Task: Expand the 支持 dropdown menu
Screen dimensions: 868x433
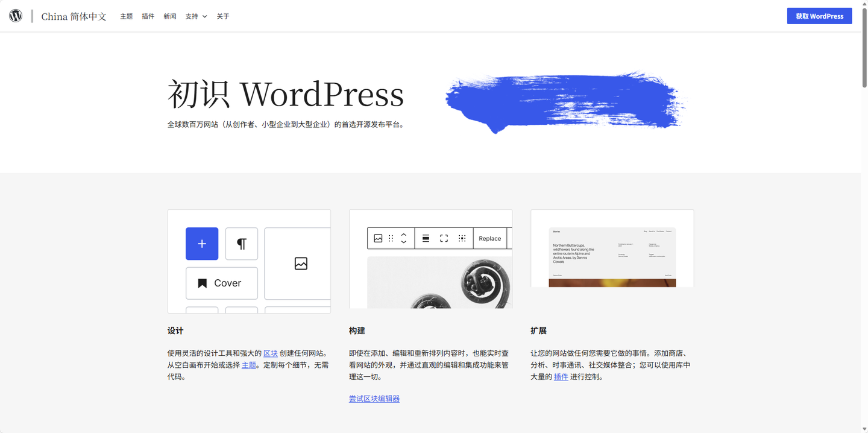Action: point(196,16)
